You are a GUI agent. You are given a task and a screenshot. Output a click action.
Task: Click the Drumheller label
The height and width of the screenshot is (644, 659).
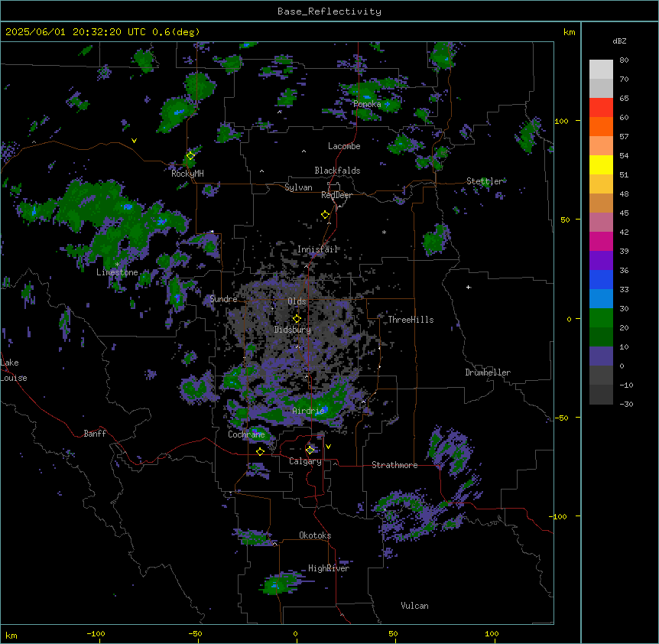pyautogui.click(x=488, y=372)
